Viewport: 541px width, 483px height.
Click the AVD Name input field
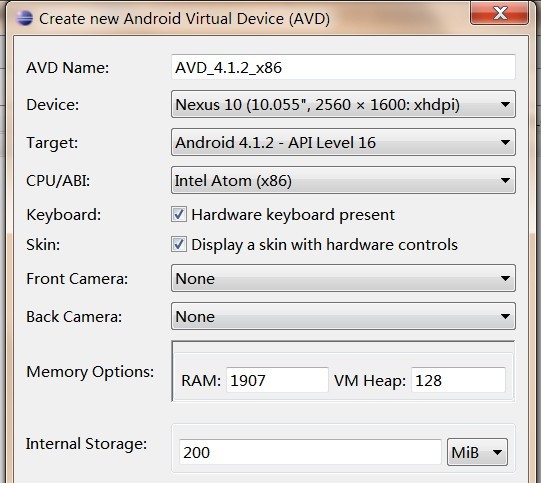[343, 67]
